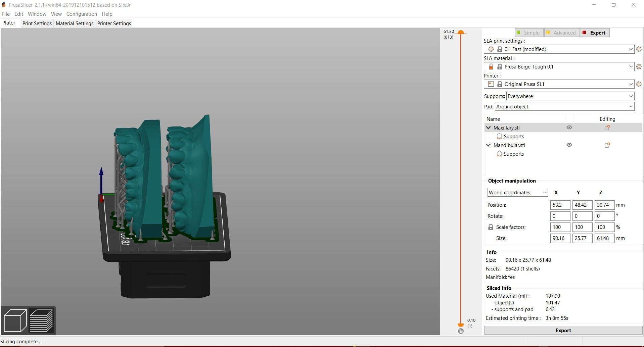The width and height of the screenshot is (644, 347).
Task: Click lock icon beside Prusa Beige Tough
Action: click(x=500, y=67)
